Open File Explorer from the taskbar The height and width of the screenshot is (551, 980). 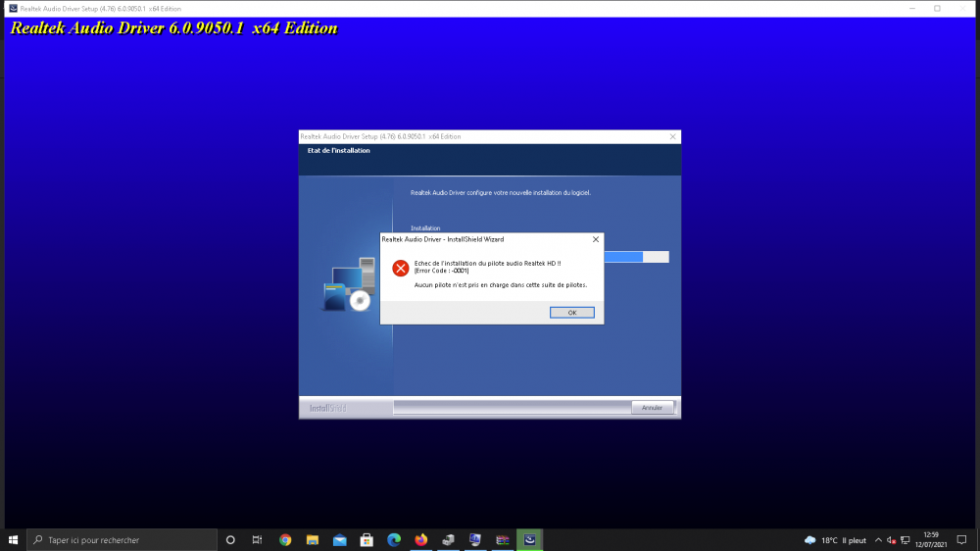[x=313, y=540]
